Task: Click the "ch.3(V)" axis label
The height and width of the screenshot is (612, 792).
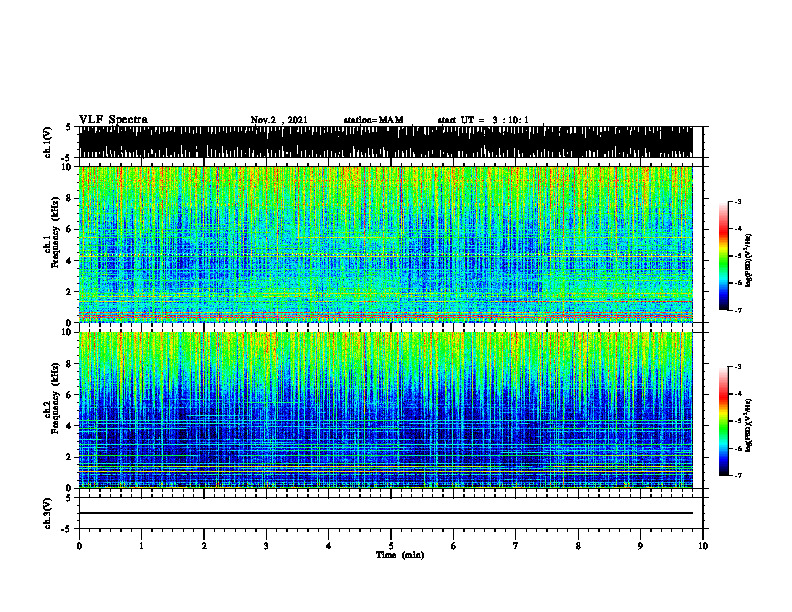Action: coord(48,513)
